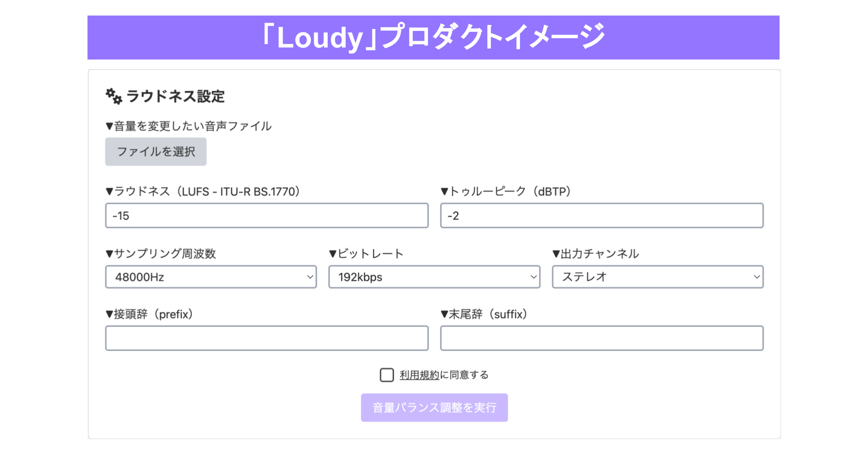Click the 接頭辞 prefix input field
868x454 pixels.
(x=266, y=338)
